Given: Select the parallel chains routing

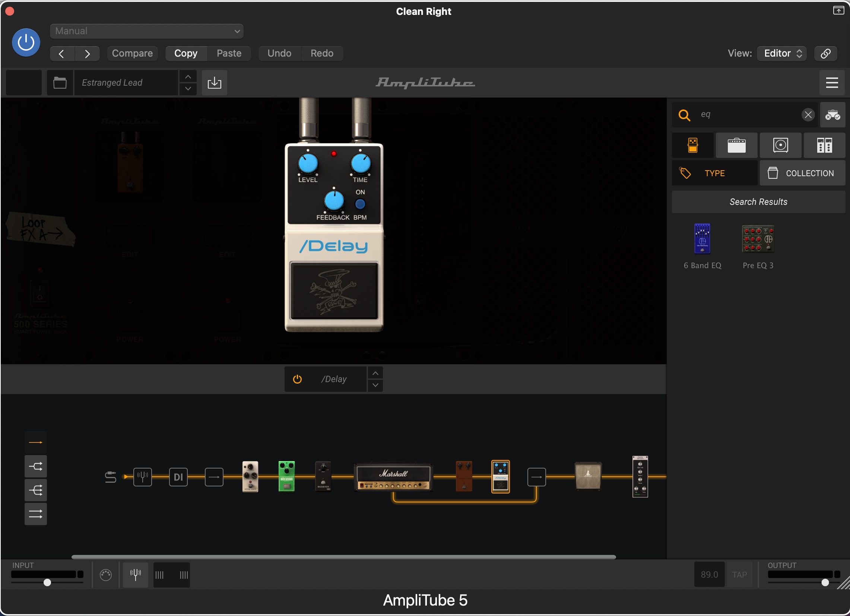Looking at the screenshot, I should tap(36, 514).
